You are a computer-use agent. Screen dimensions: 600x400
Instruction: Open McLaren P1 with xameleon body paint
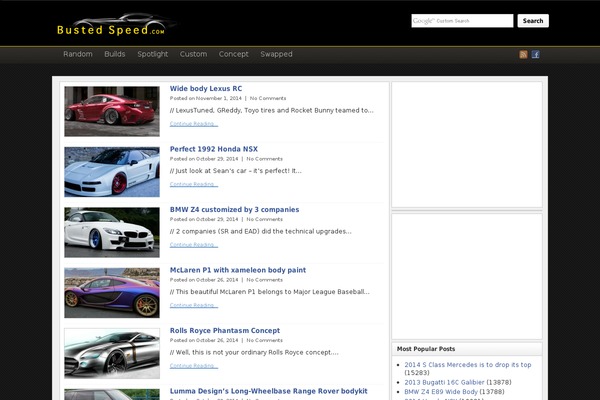pyautogui.click(x=238, y=270)
